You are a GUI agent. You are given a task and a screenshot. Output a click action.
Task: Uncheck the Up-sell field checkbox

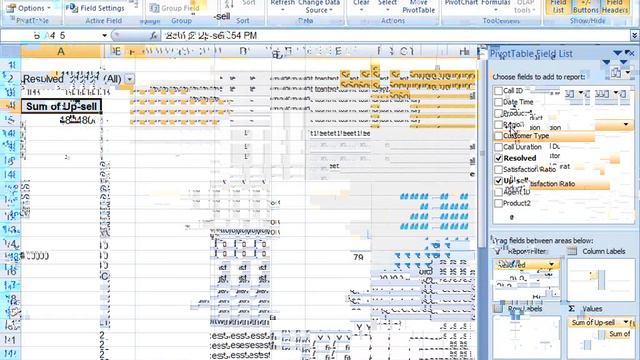point(498,180)
